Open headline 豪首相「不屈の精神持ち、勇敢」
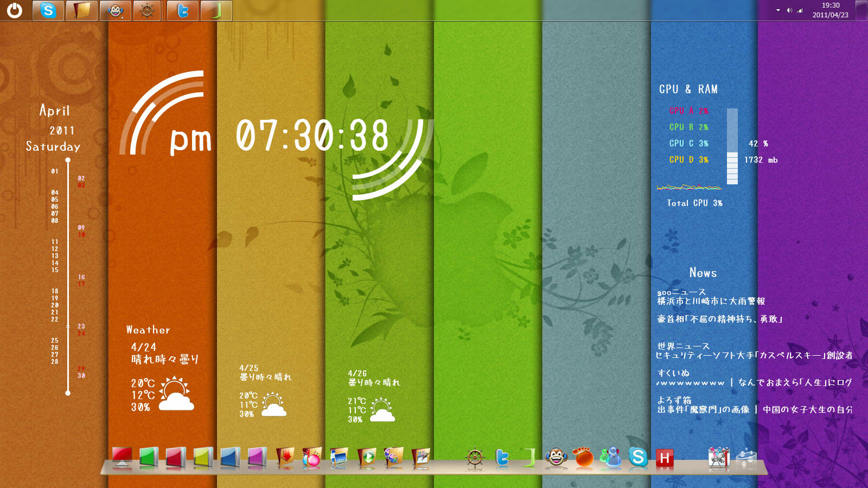 [720, 319]
